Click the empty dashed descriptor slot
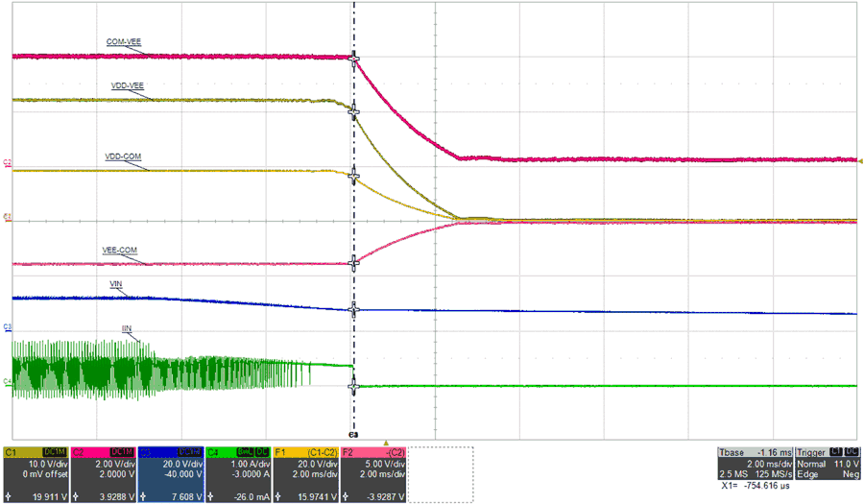 [x=441, y=474]
